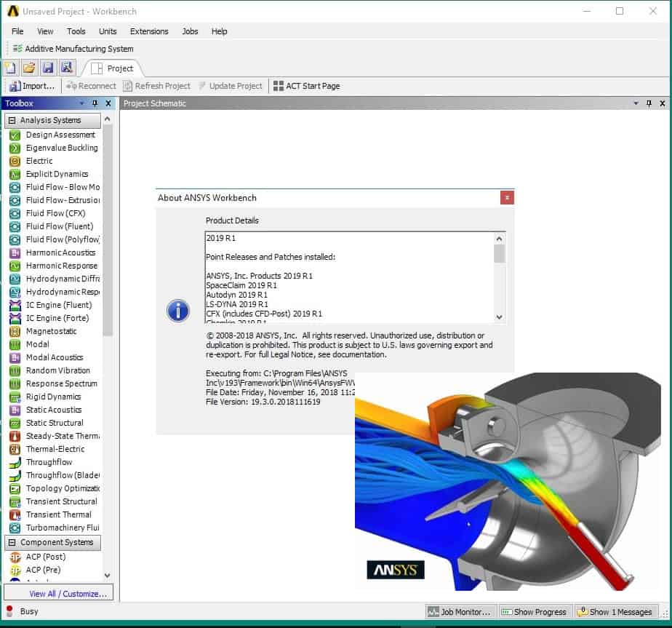
Task: Click the ACP (Post) component icon
Action: (x=15, y=557)
